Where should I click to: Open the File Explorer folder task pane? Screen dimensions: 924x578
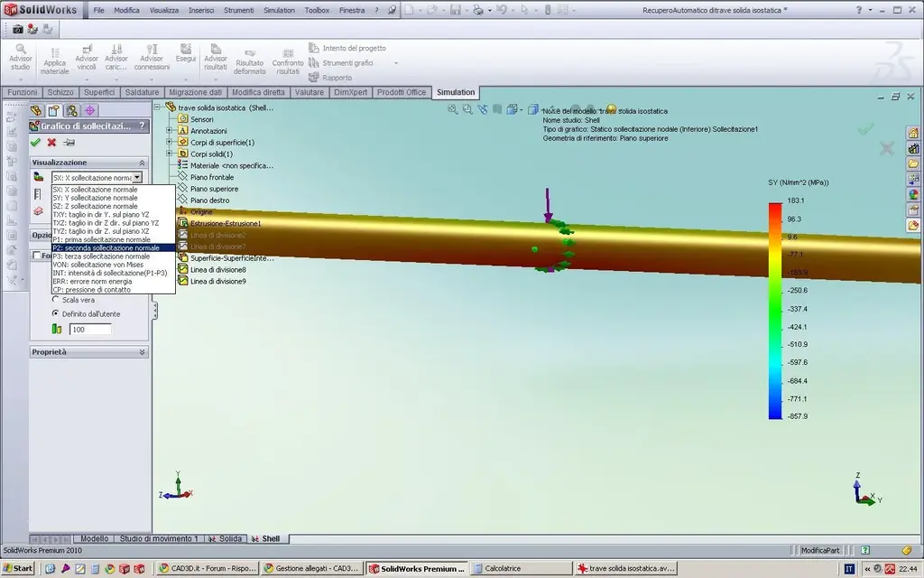(x=913, y=163)
